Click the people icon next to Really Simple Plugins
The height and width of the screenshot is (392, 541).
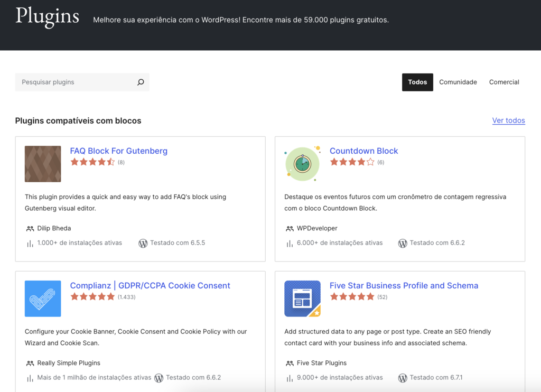point(29,363)
